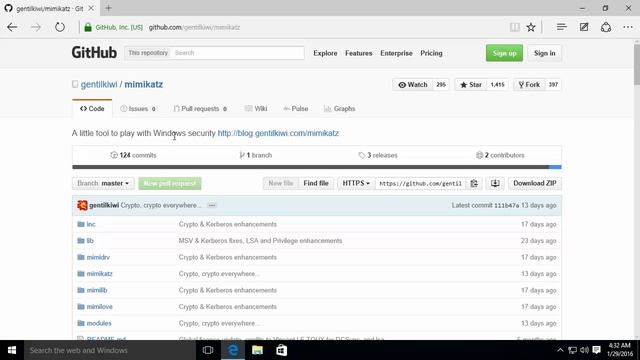View the 3 releases link

378,155
